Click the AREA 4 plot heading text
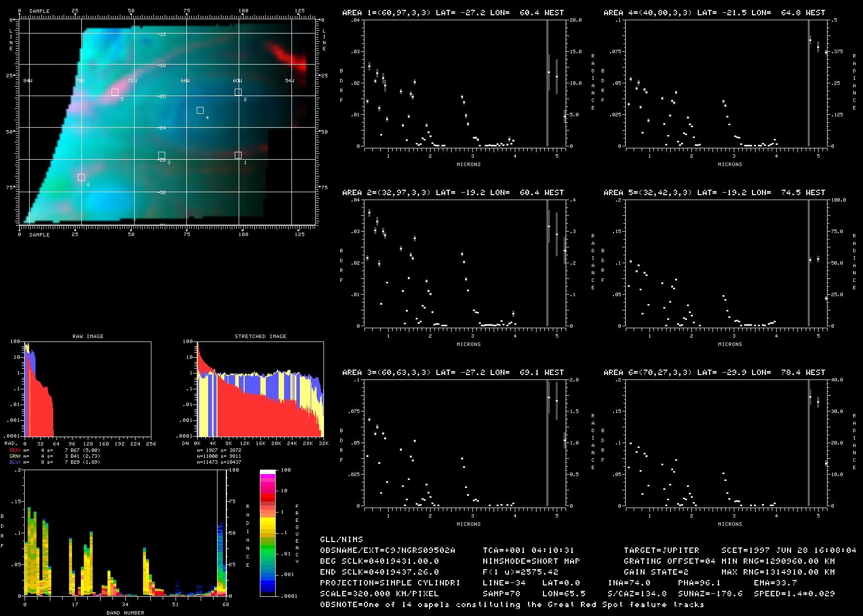This screenshot has height=616, width=863. tap(714, 13)
